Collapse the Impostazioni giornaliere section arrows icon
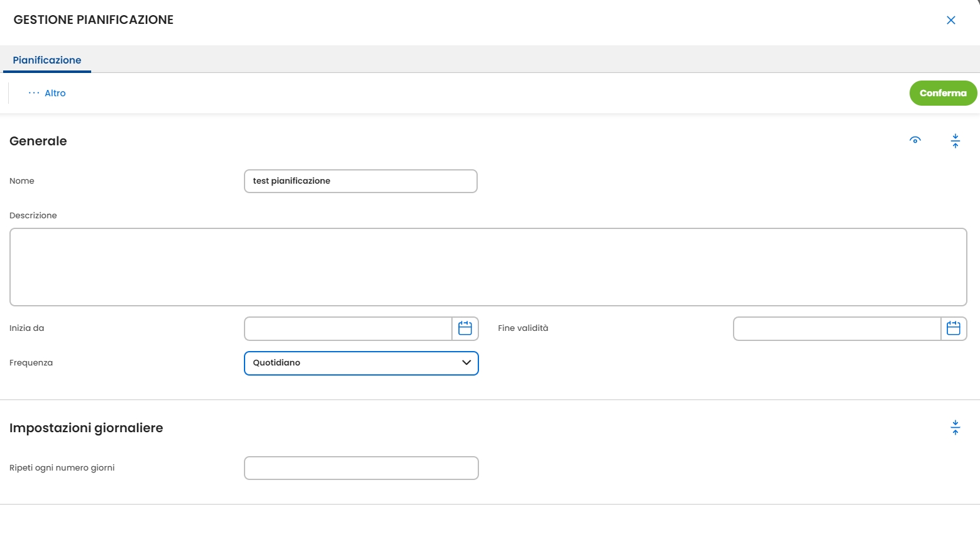This screenshot has width=980, height=536. (x=955, y=428)
